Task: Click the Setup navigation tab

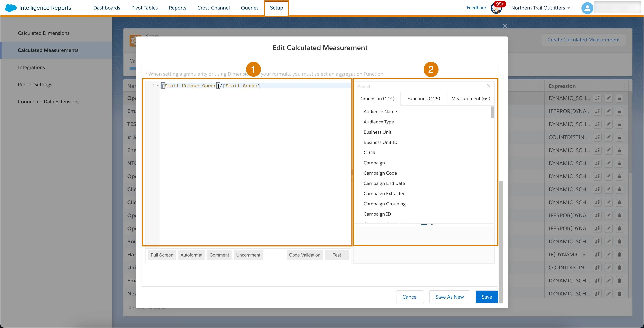Action: click(x=276, y=7)
